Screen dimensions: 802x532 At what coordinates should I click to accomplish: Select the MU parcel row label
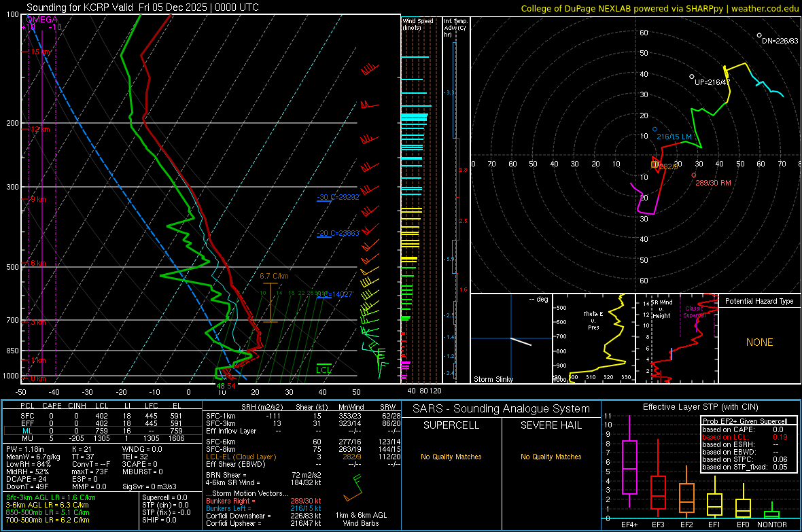[x=27, y=438]
